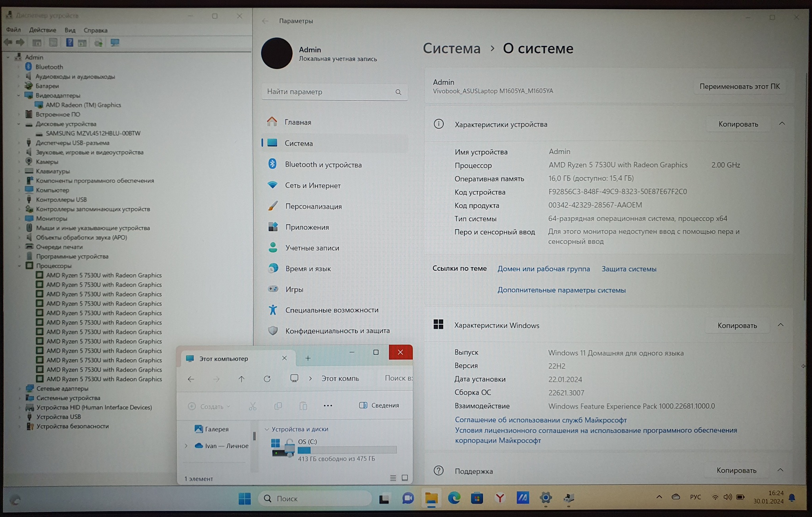The image size is (812, 517).
Task: Click the Refresh button in File Explorer
Action: [x=267, y=379]
